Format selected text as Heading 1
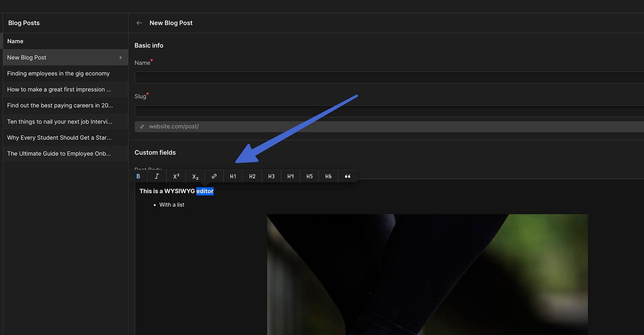The image size is (644, 335). (x=233, y=176)
